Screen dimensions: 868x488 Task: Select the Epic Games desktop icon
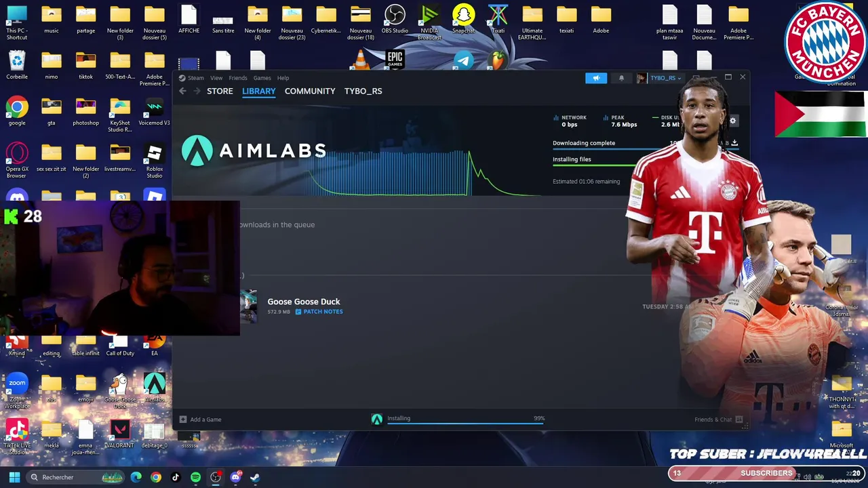[x=395, y=60]
